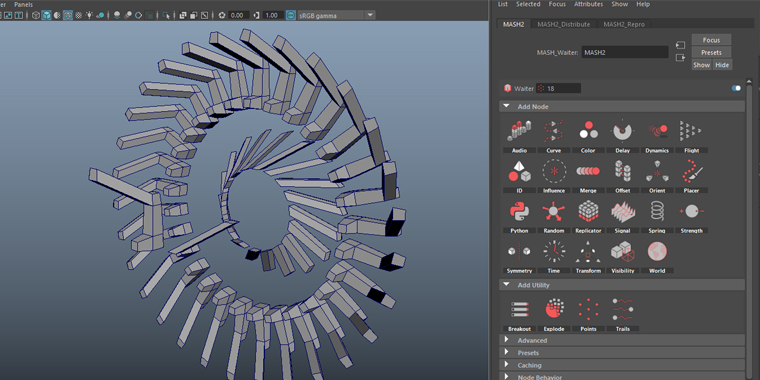Click the Focus button
The height and width of the screenshot is (380, 760).
click(711, 40)
